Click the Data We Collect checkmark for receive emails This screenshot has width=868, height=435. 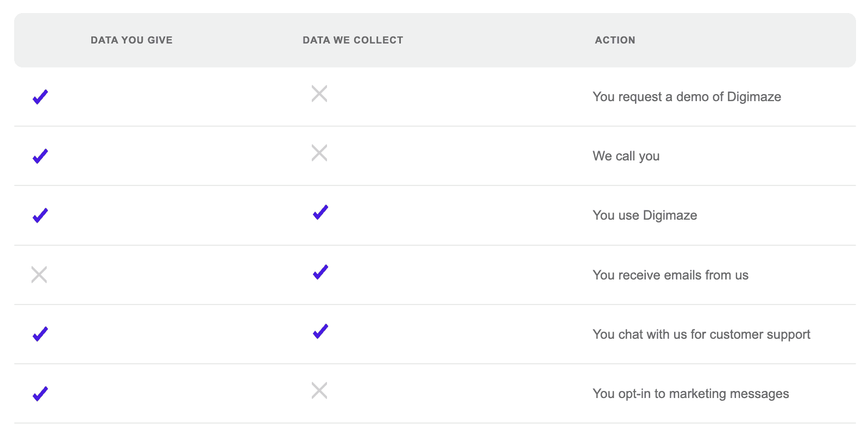coord(320,272)
